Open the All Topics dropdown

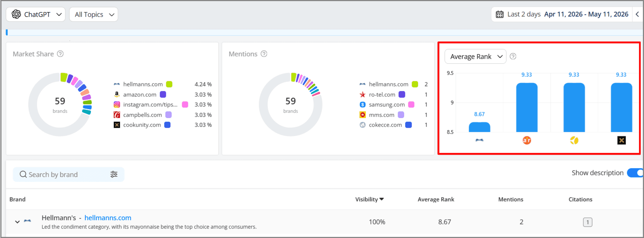click(94, 14)
